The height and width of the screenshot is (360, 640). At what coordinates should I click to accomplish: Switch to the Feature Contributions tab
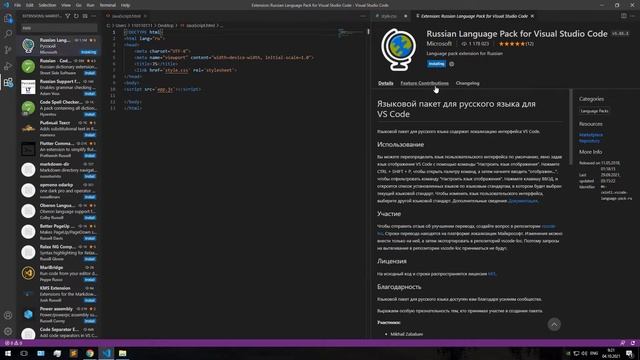[x=424, y=83]
